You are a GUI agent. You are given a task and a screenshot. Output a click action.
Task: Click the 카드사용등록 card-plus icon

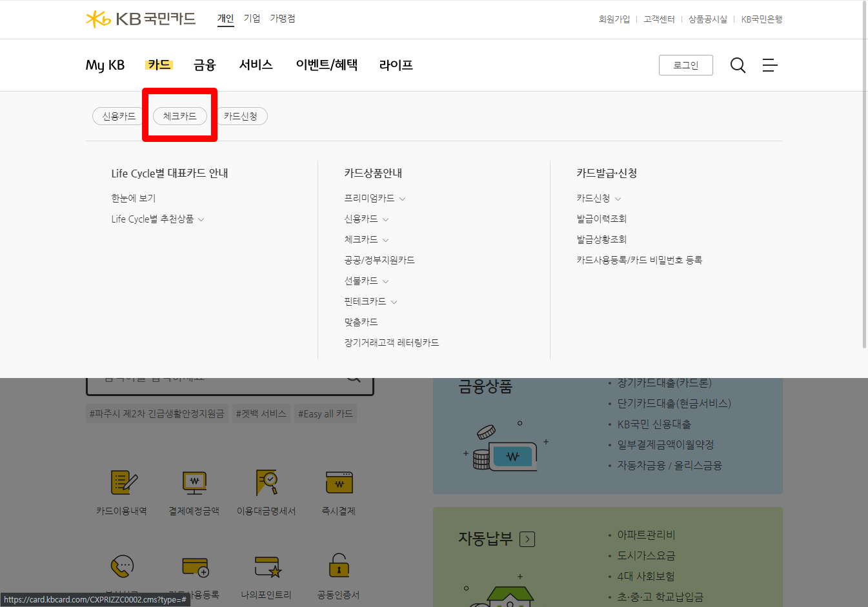[195, 567]
